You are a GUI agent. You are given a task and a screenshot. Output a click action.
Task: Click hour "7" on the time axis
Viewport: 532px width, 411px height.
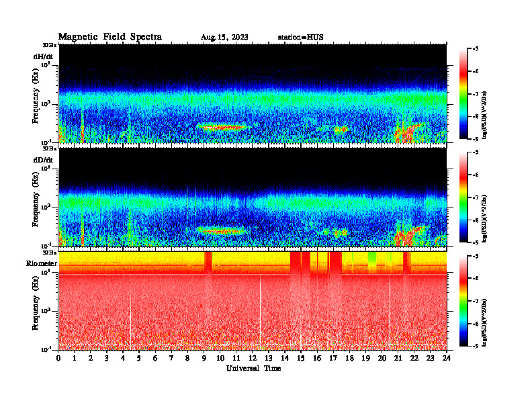tap(171, 358)
